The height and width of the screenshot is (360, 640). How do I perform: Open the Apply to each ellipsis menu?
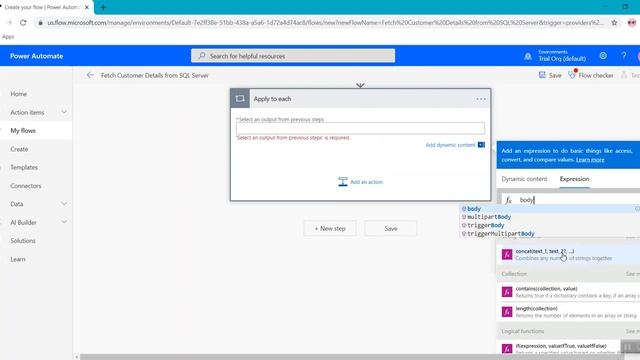pyautogui.click(x=481, y=99)
